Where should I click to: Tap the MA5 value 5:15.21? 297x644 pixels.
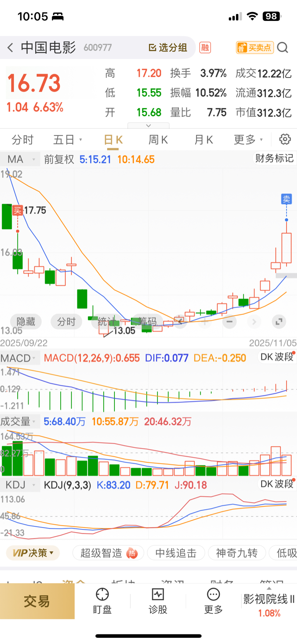click(x=95, y=160)
